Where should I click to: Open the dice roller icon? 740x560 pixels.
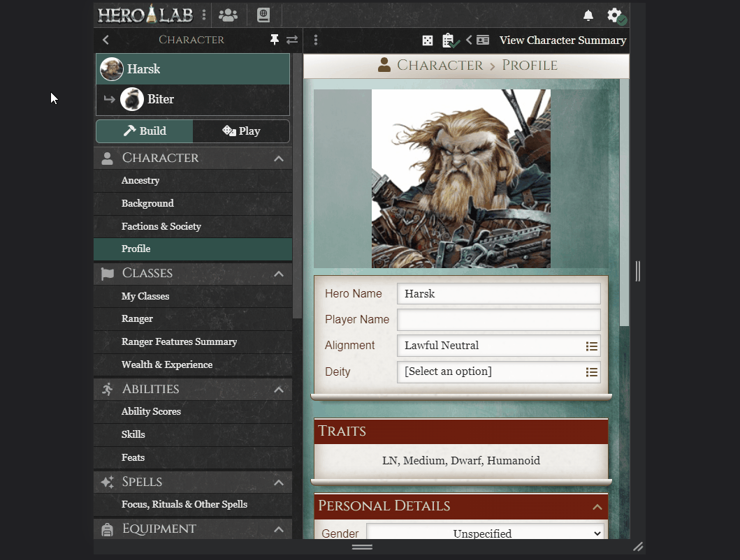click(428, 40)
